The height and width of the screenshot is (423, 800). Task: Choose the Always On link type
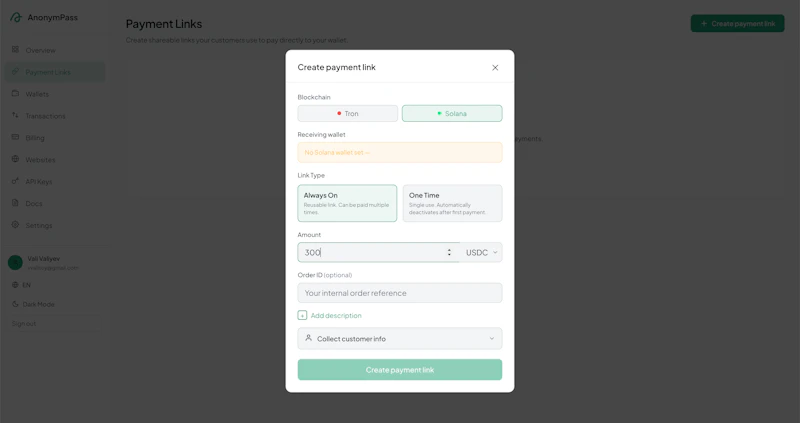(x=347, y=203)
